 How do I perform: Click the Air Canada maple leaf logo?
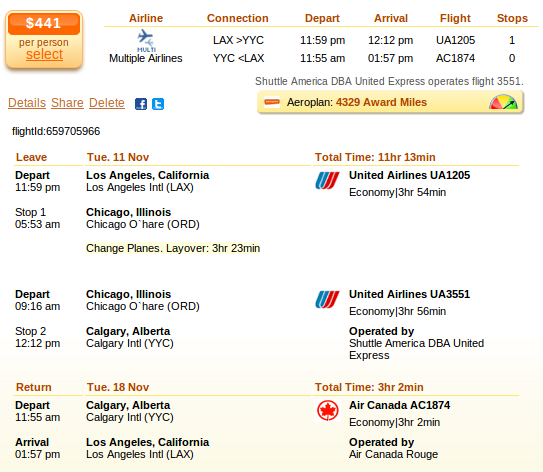tap(327, 411)
